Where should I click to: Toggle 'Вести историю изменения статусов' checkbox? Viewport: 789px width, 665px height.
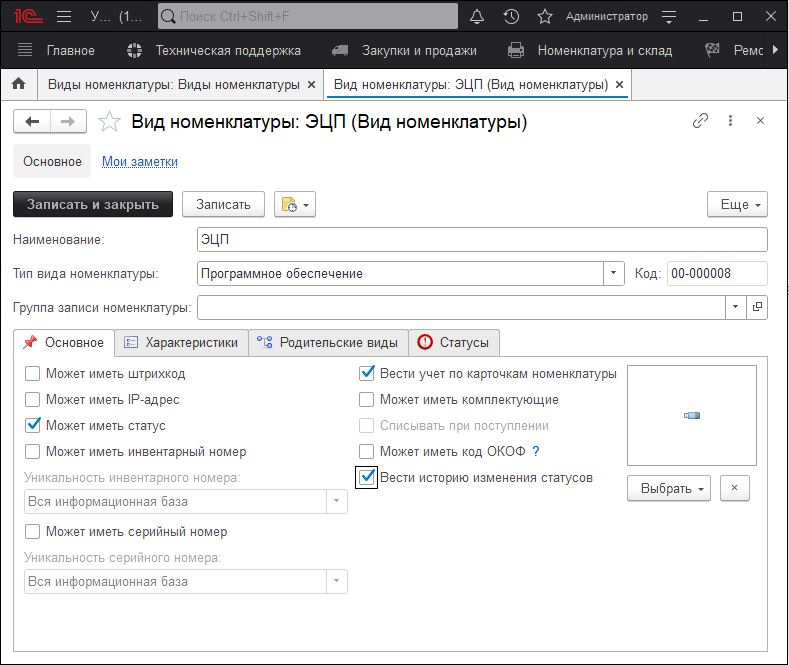click(x=367, y=478)
